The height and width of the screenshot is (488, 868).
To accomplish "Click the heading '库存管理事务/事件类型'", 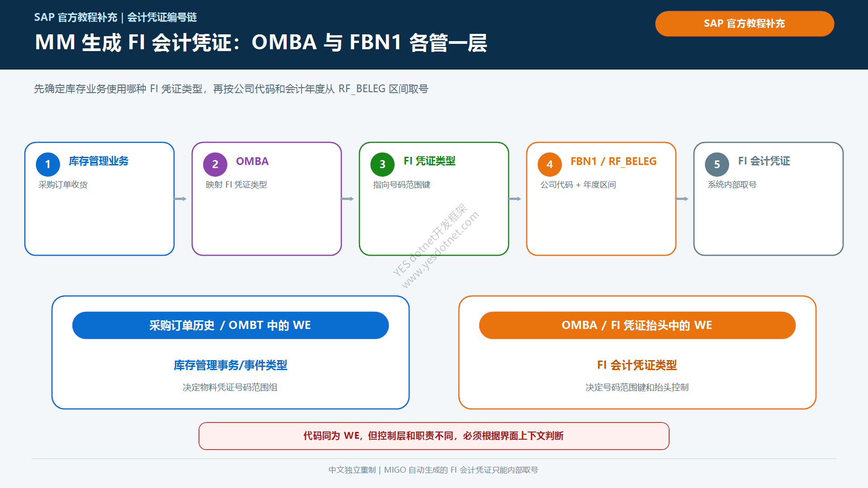I will (231, 365).
